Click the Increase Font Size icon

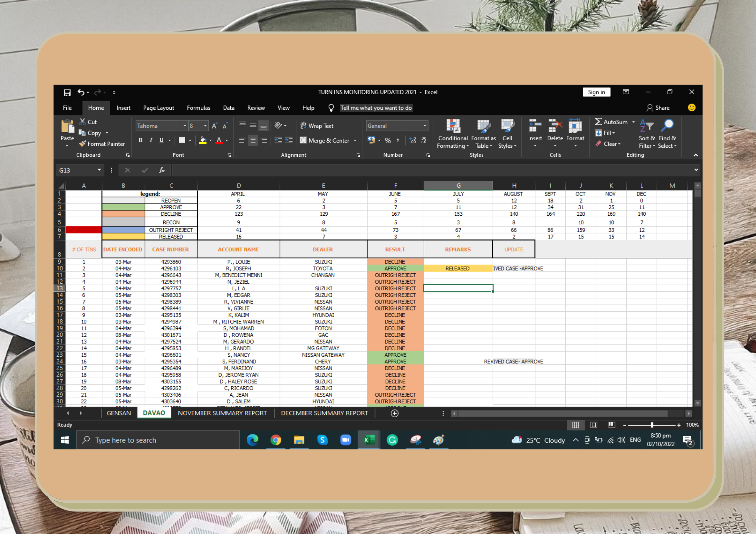tap(214, 126)
